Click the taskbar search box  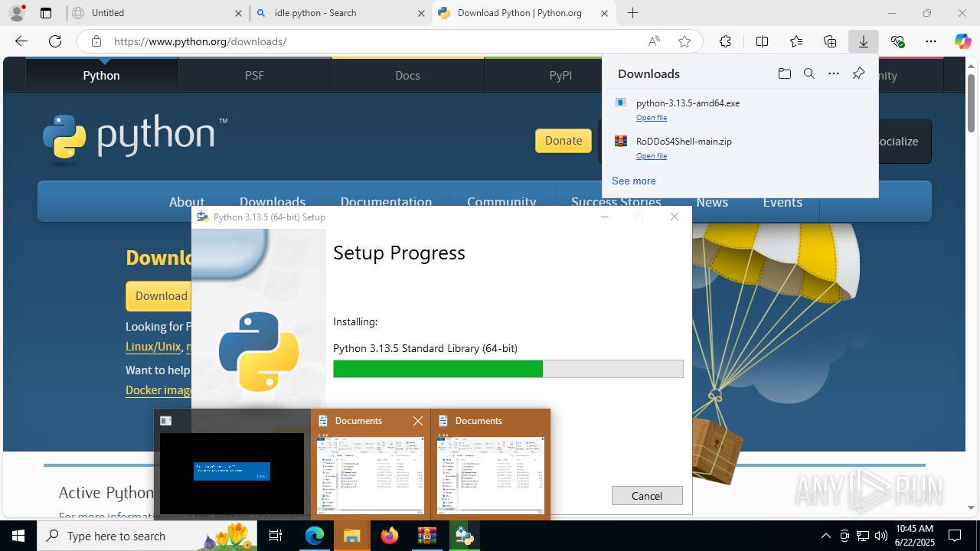pos(149,536)
